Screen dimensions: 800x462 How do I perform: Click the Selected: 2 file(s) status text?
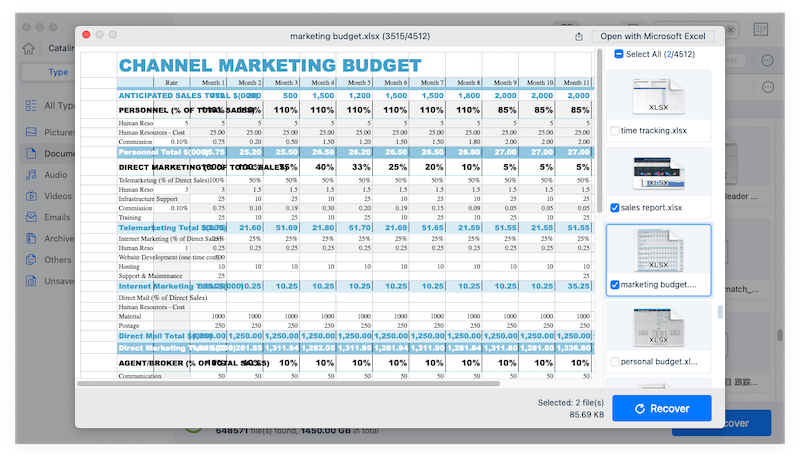pyautogui.click(x=570, y=403)
